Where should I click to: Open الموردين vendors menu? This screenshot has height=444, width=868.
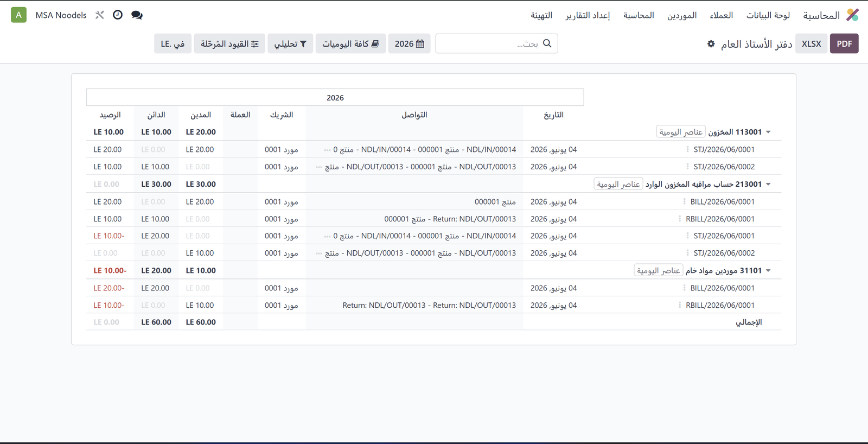pos(681,15)
